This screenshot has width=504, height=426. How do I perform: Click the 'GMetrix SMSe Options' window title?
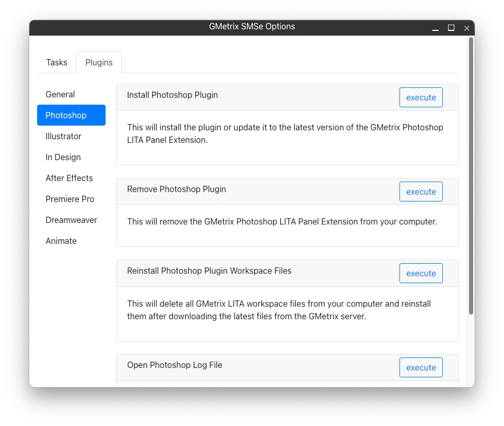coord(252,26)
